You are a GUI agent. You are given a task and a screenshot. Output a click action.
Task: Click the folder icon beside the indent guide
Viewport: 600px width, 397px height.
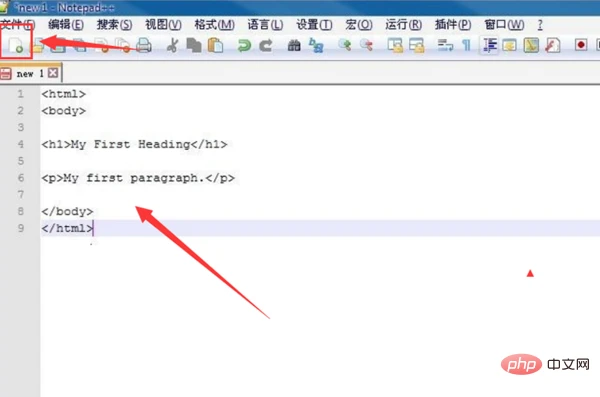click(510, 46)
